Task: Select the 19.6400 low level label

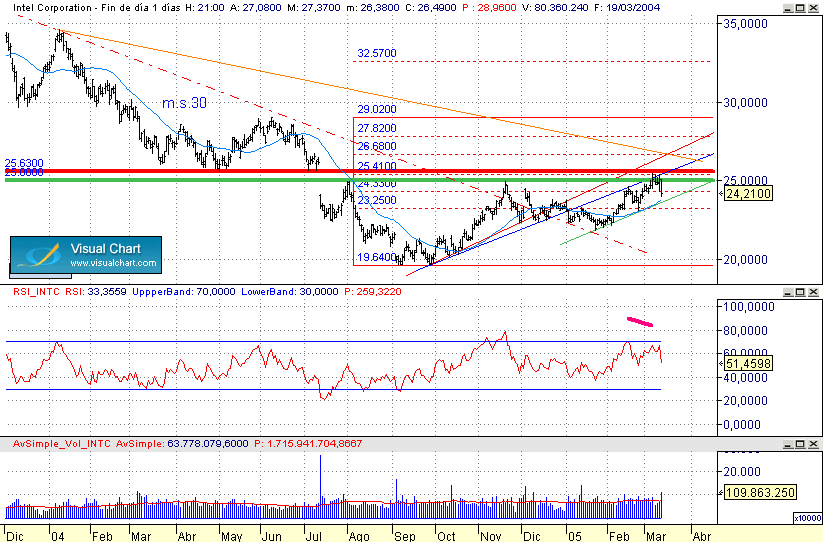Action: [377, 257]
